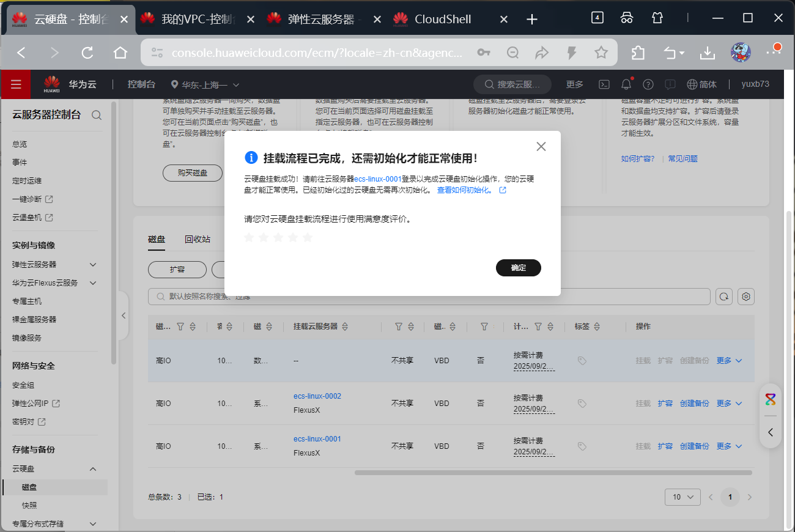Collapse the left sidebar handle
The image size is (795, 532).
click(x=123, y=316)
